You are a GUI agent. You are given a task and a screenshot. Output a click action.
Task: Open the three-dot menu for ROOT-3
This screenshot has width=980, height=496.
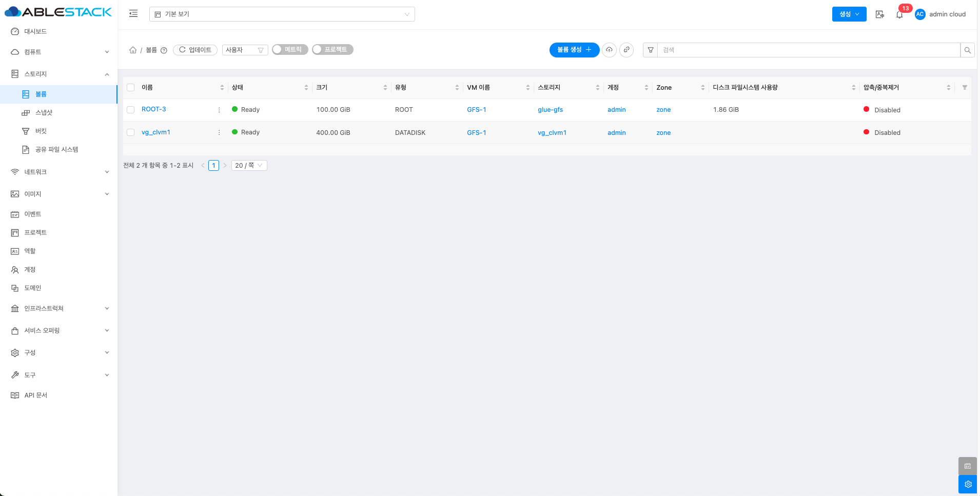219,110
